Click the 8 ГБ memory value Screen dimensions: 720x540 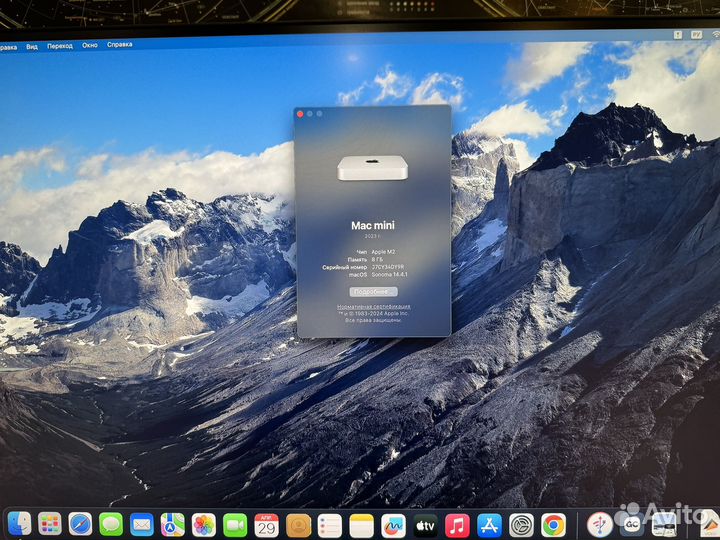[x=377, y=259]
